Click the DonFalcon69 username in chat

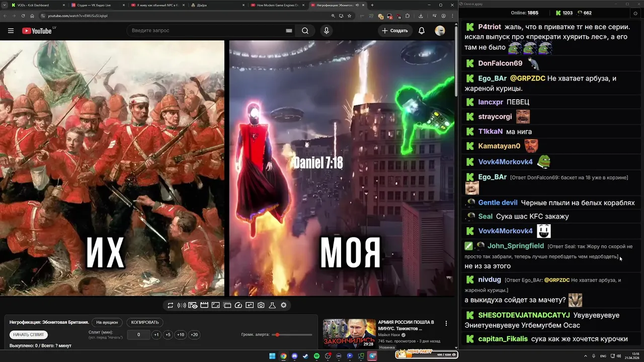(500, 63)
